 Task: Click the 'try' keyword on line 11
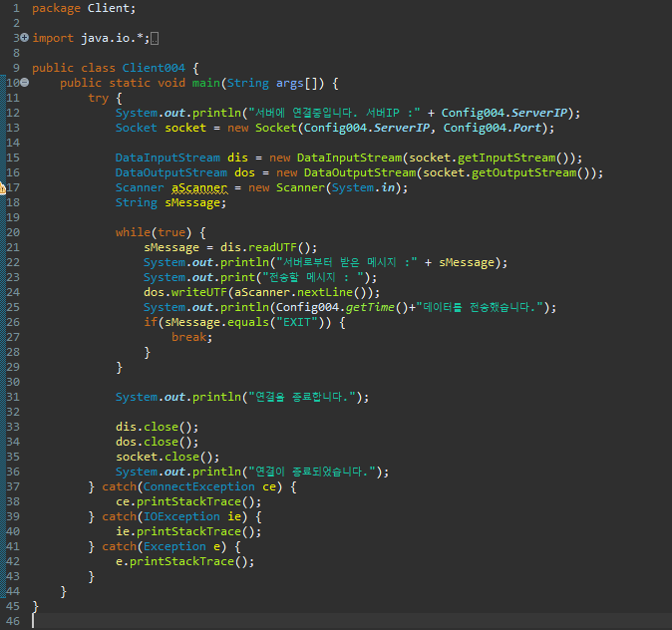click(x=98, y=98)
